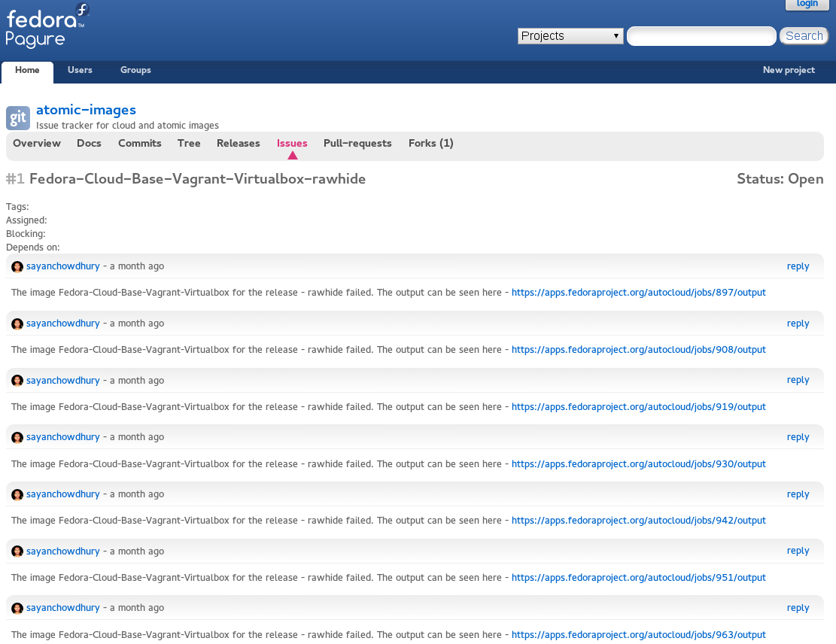Go to the project Overview tab
This screenshot has width=836, height=644.
(37, 144)
